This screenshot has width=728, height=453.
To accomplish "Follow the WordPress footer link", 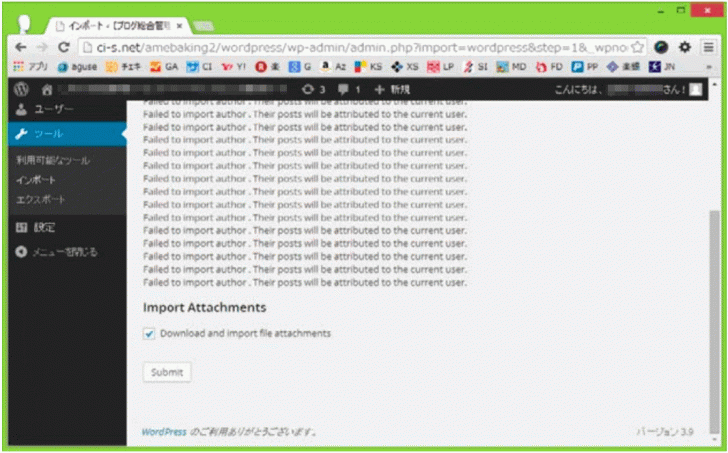I will pyautogui.click(x=163, y=432).
